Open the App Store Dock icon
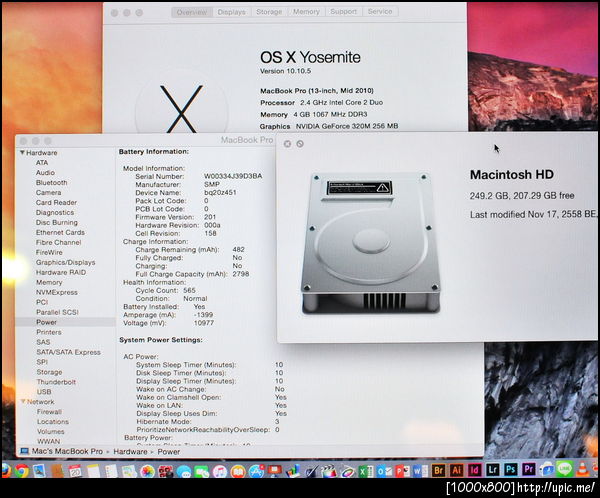This screenshot has height=498, width=600. pyautogui.click(x=256, y=472)
